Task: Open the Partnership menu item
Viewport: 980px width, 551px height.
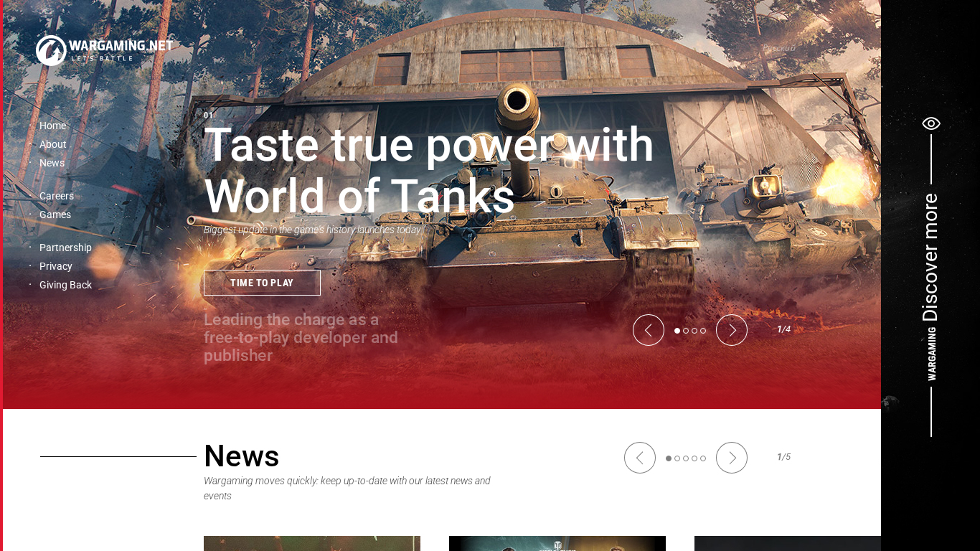Action: 65,248
